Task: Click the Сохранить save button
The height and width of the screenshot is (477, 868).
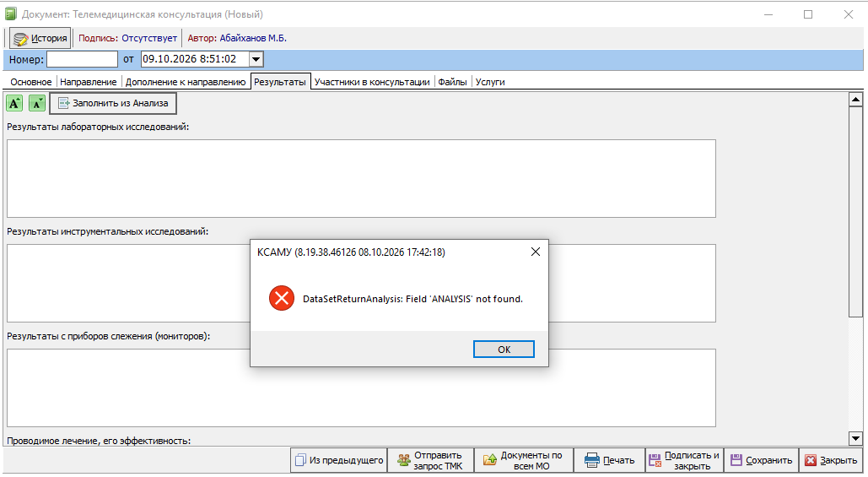Action: click(x=761, y=460)
